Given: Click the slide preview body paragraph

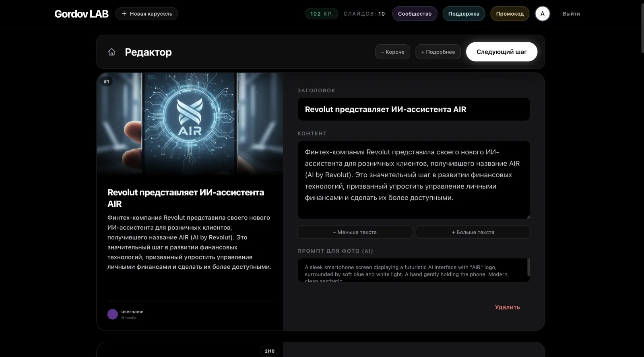Looking at the screenshot, I should pyautogui.click(x=189, y=242).
